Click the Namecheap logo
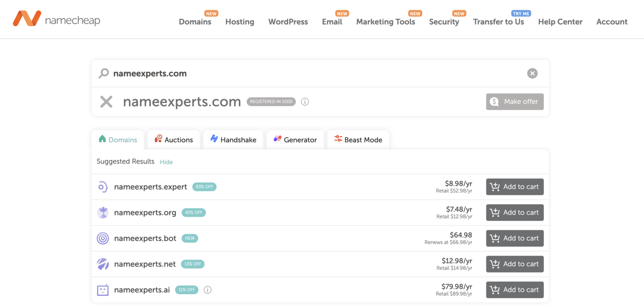The width and height of the screenshot is (644, 306). [x=56, y=19]
